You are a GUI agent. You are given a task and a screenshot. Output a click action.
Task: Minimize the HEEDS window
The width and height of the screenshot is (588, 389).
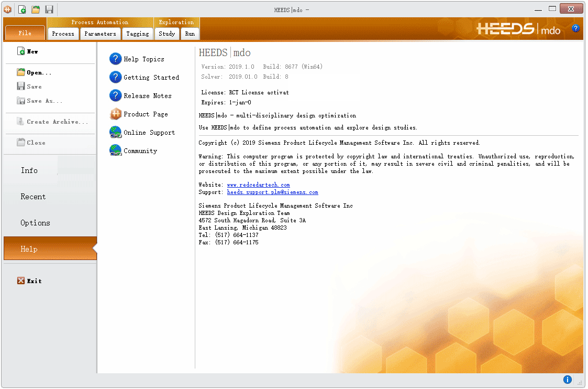pos(538,9)
